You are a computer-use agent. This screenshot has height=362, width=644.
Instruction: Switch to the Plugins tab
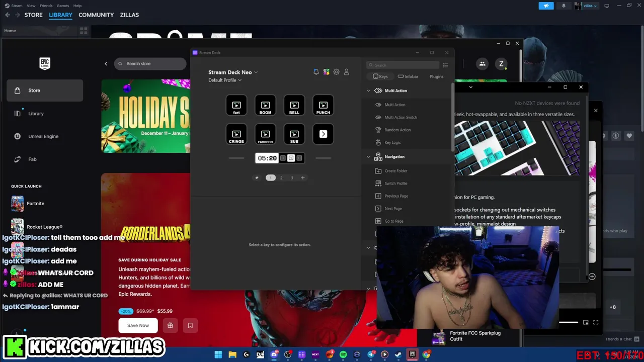436,76
